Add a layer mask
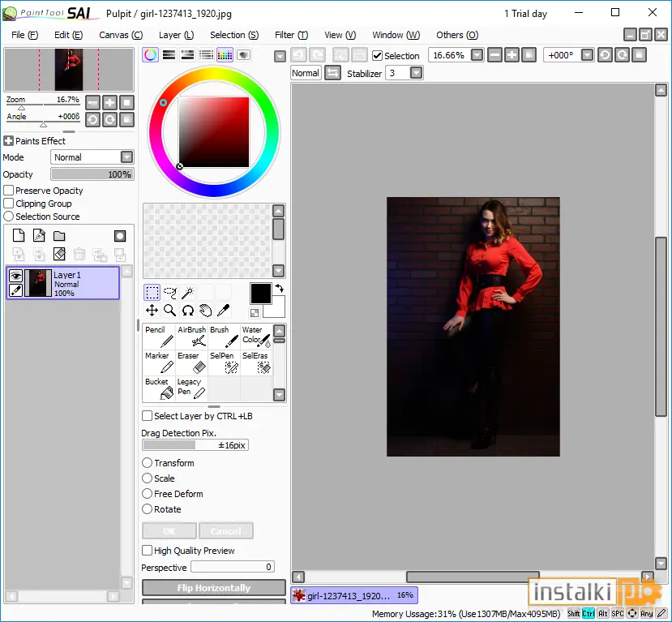The height and width of the screenshot is (622, 672). pos(120,236)
